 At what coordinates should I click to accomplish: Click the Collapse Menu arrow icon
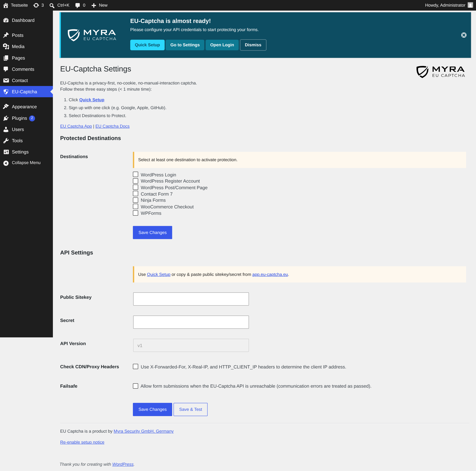click(6, 163)
